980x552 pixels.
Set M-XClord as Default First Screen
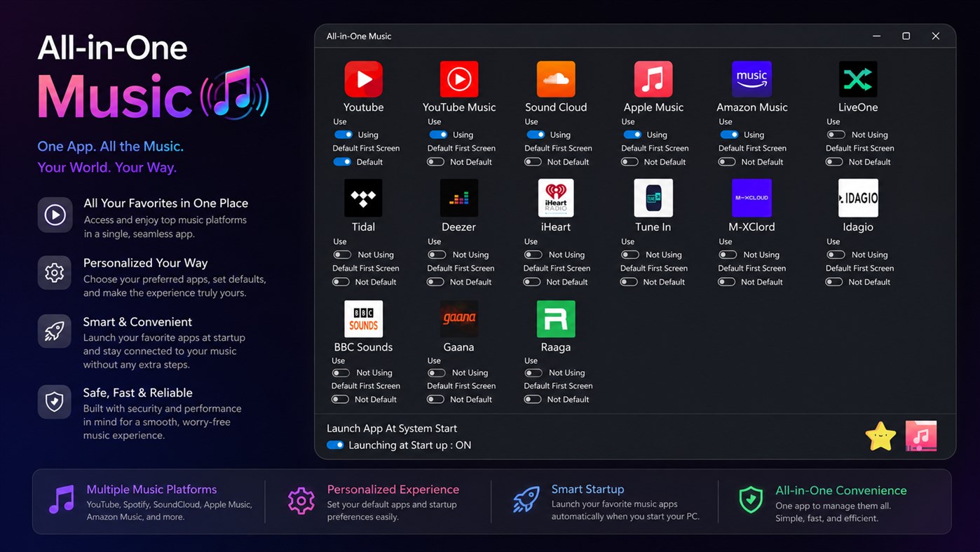coord(727,282)
